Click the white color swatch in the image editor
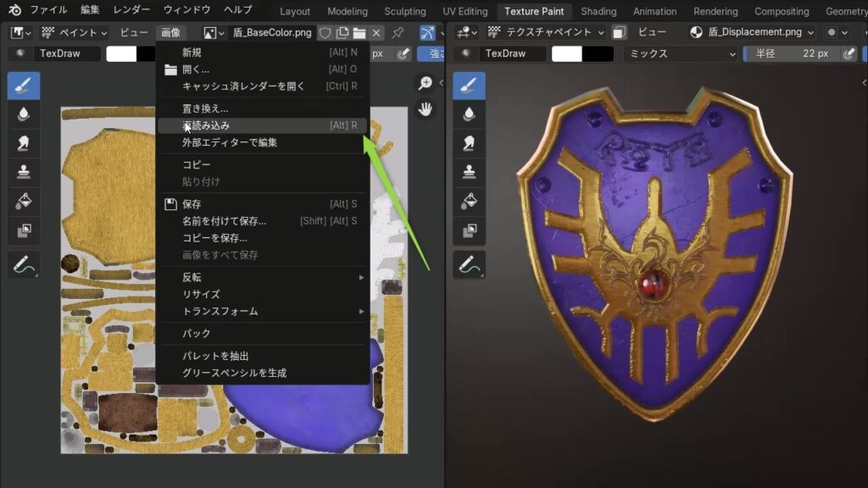Screen dimensions: 868x488 121,53
